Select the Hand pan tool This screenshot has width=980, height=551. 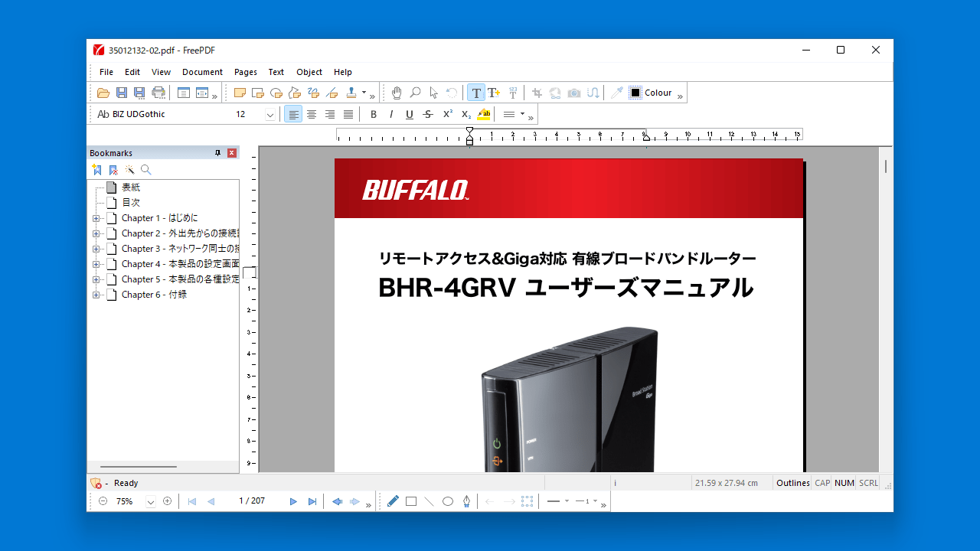[x=397, y=93]
